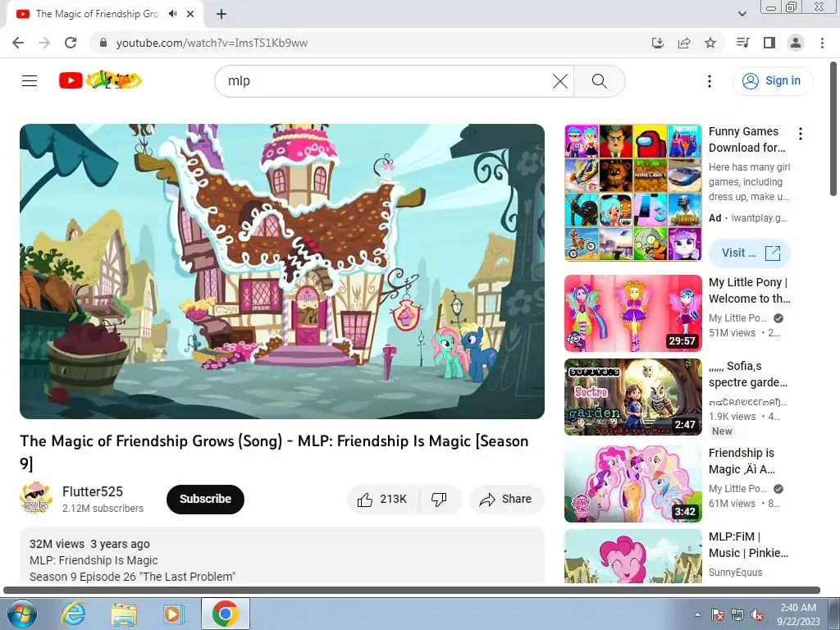Subscribe to Flutter525 channel
Image resolution: width=840 pixels, height=630 pixels.
(205, 500)
